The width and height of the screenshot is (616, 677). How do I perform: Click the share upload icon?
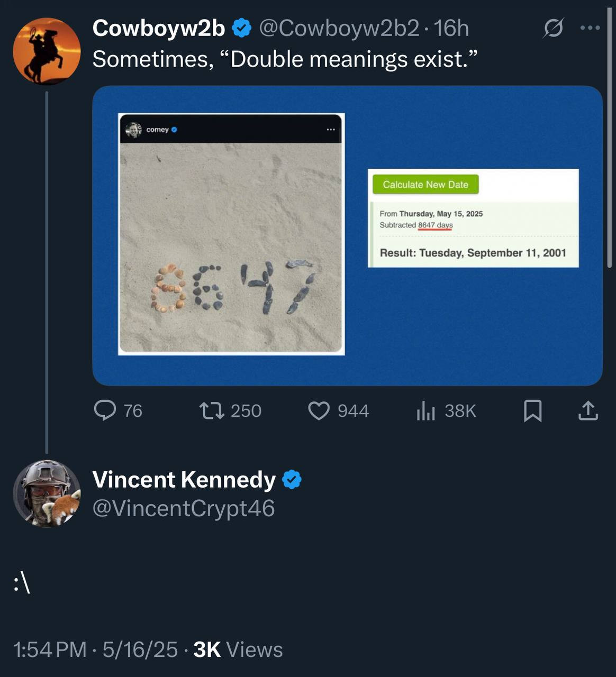tap(587, 410)
